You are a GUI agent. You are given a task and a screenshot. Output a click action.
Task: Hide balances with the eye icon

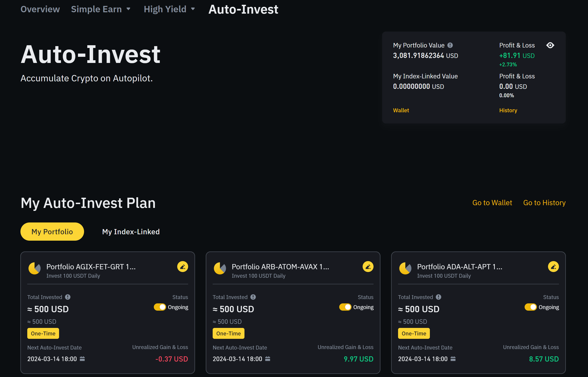click(x=550, y=45)
